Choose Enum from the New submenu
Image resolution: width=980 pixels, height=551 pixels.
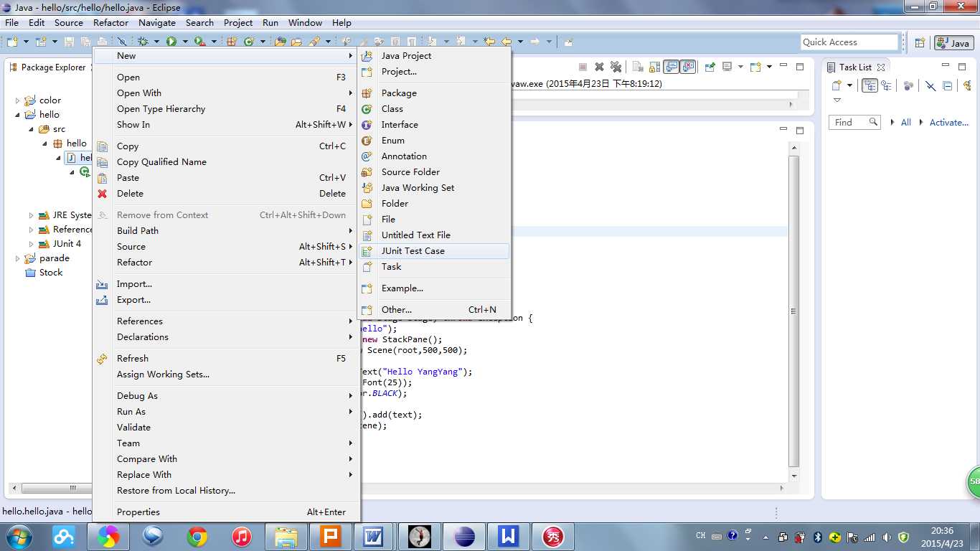pyautogui.click(x=435, y=140)
